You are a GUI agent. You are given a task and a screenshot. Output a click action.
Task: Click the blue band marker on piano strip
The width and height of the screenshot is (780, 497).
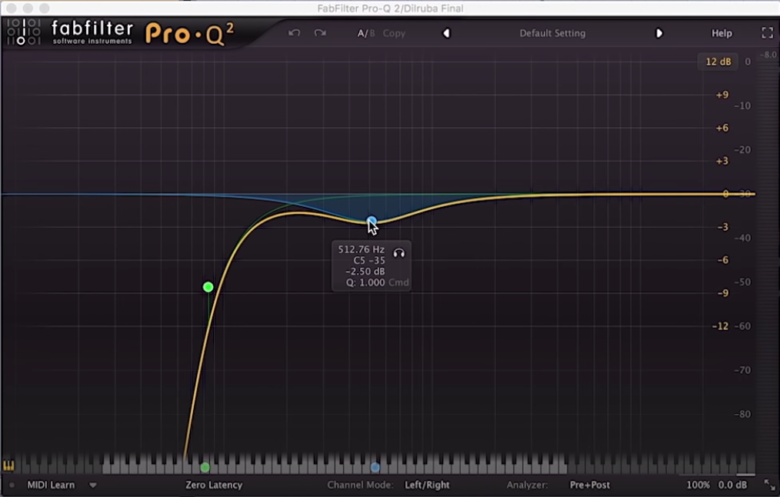point(375,468)
